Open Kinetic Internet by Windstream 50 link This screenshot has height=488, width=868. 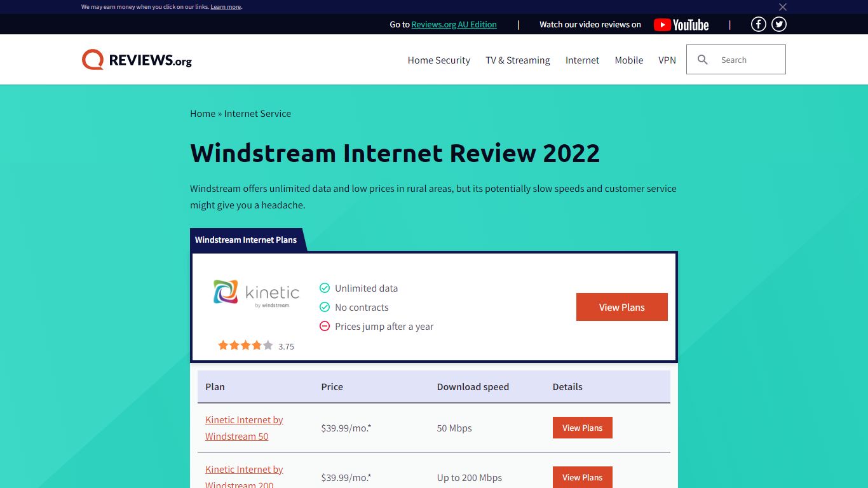tap(244, 428)
